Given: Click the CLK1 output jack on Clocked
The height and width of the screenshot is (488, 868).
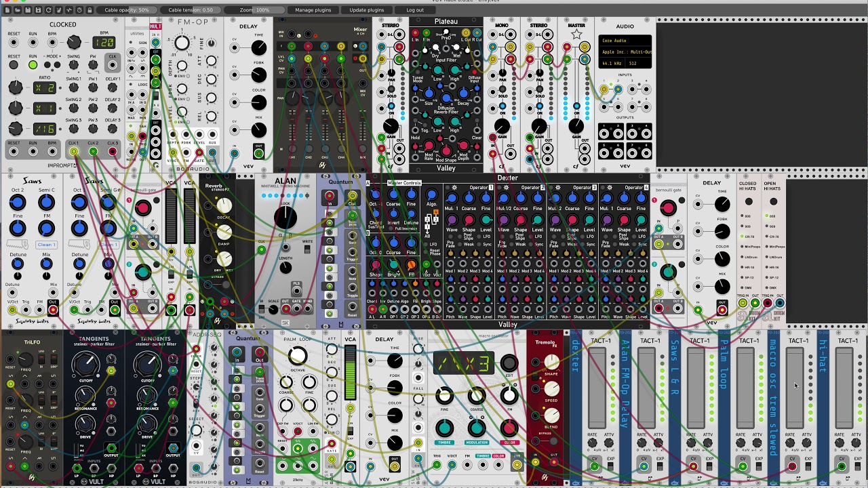Looking at the screenshot, I should coord(73,152).
